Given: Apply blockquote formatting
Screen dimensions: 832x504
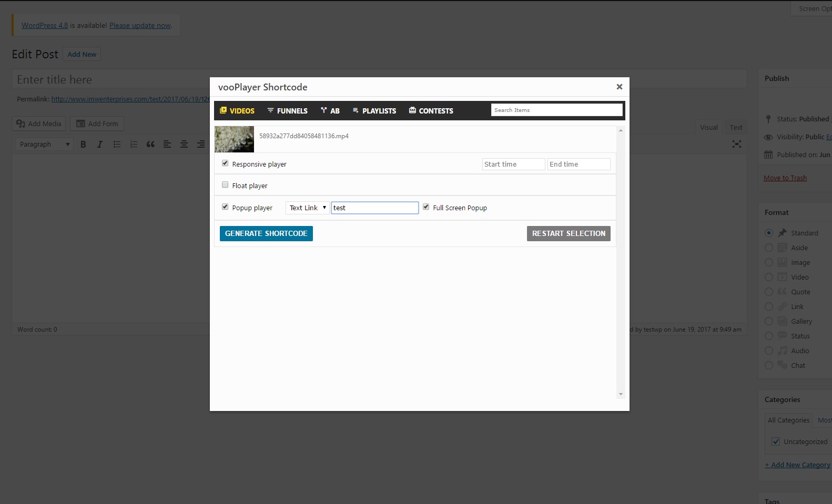Looking at the screenshot, I should pyautogui.click(x=150, y=144).
